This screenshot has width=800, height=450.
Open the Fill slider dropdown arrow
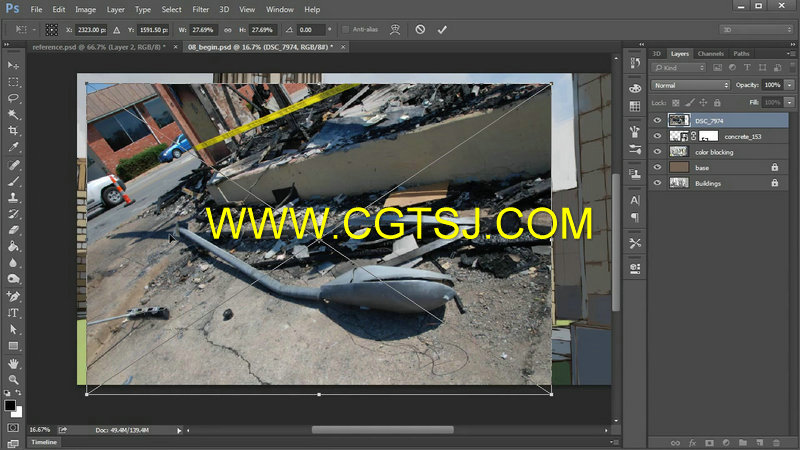click(x=789, y=103)
